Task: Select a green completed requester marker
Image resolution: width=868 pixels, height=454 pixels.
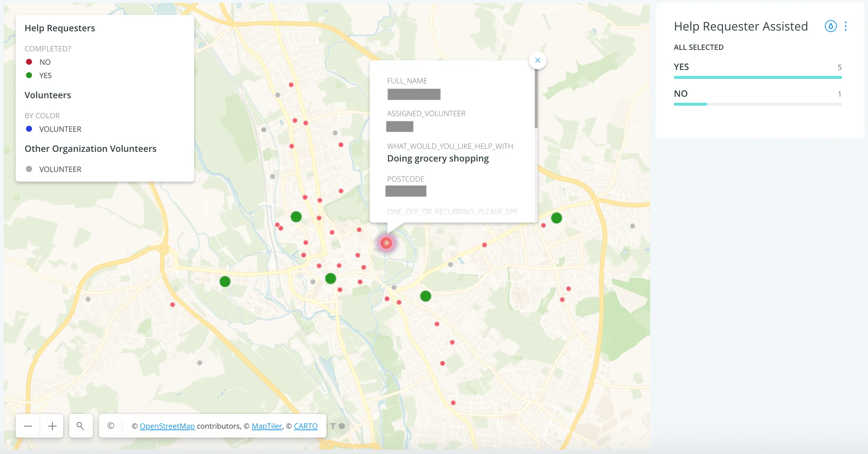Action: click(x=296, y=216)
